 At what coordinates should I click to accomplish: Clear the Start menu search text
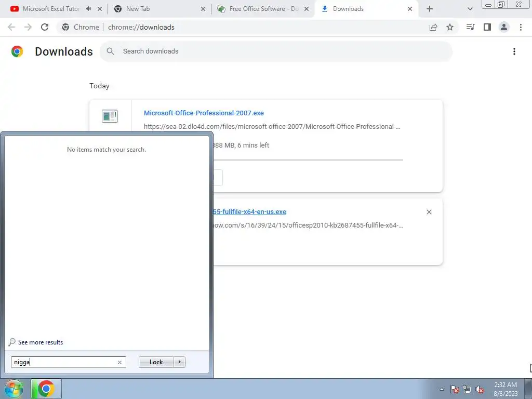(119, 362)
